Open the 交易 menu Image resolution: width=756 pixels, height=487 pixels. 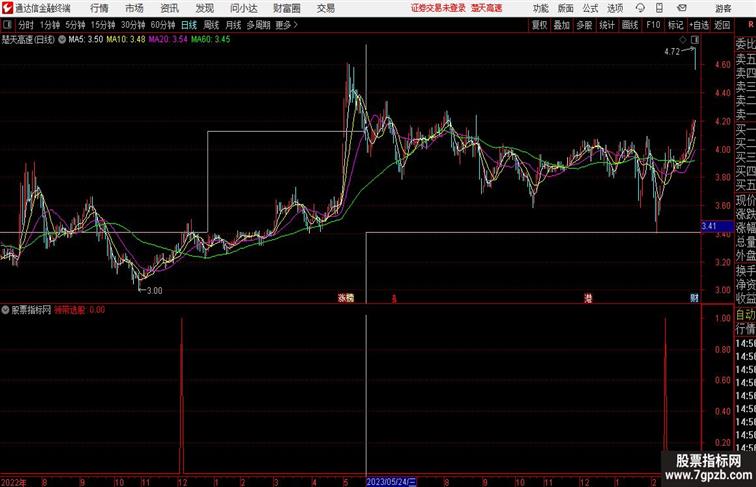pos(326,8)
